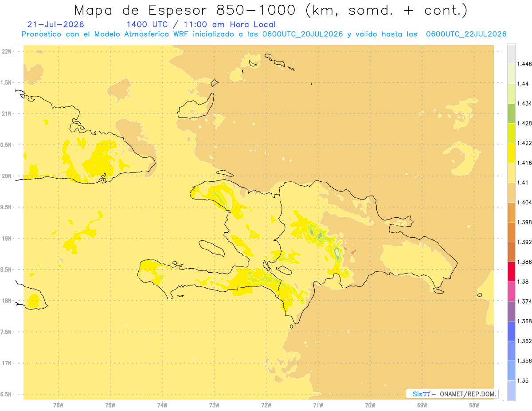This screenshot has width=532, height=411.
Task: Click the colorbar value '1.434'
Action: click(x=525, y=103)
